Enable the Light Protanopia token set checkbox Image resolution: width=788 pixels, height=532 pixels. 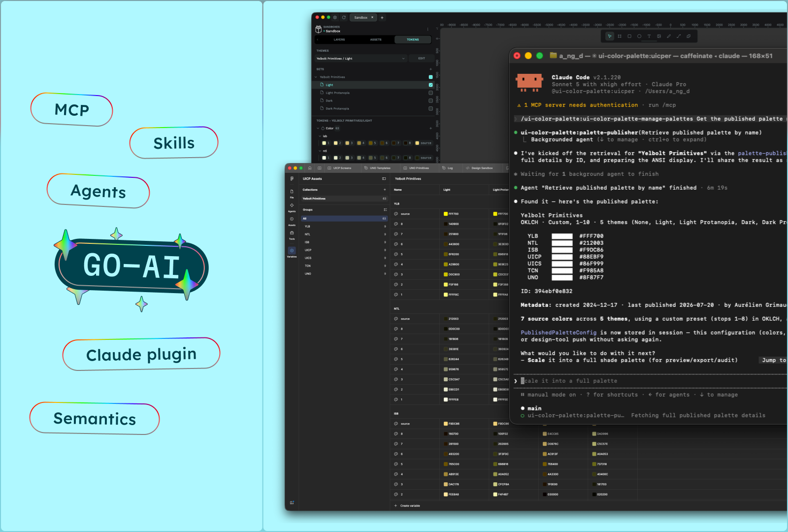point(430,93)
